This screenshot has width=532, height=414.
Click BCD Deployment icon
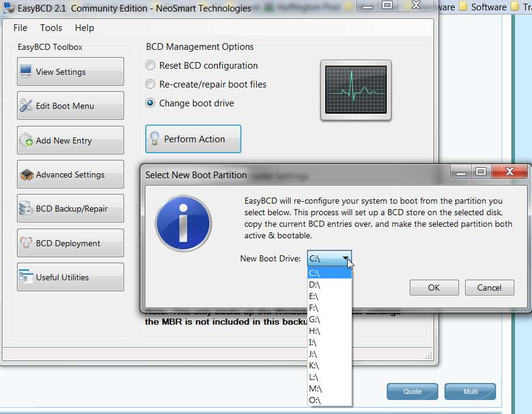tap(26, 243)
